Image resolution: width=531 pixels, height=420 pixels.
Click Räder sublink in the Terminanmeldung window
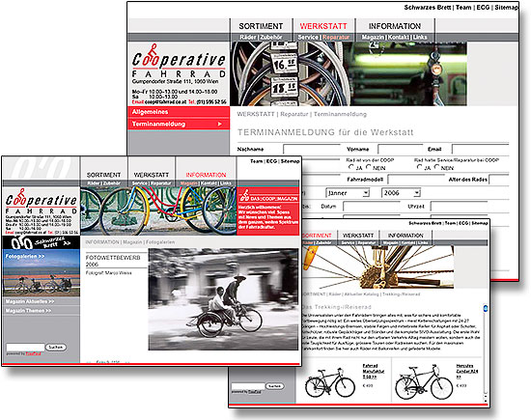point(248,38)
